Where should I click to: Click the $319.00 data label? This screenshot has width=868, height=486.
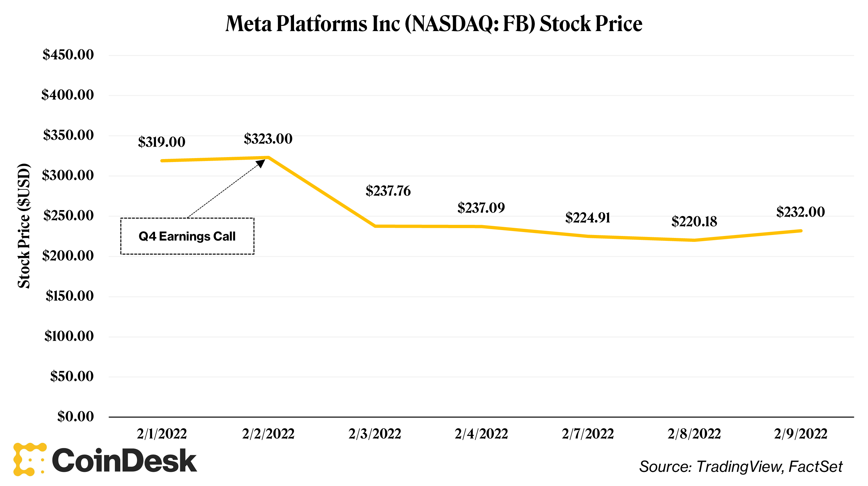pyautogui.click(x=162, y=142)
